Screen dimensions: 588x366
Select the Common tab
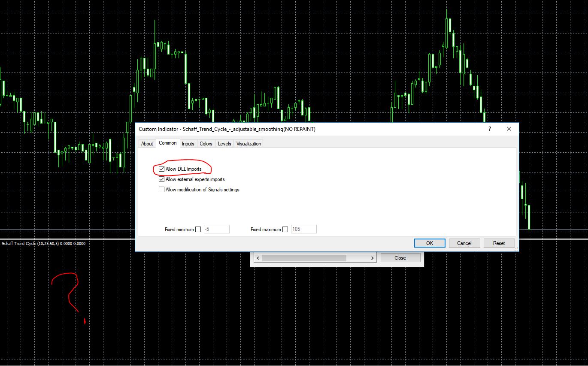(x=167, y=143)
